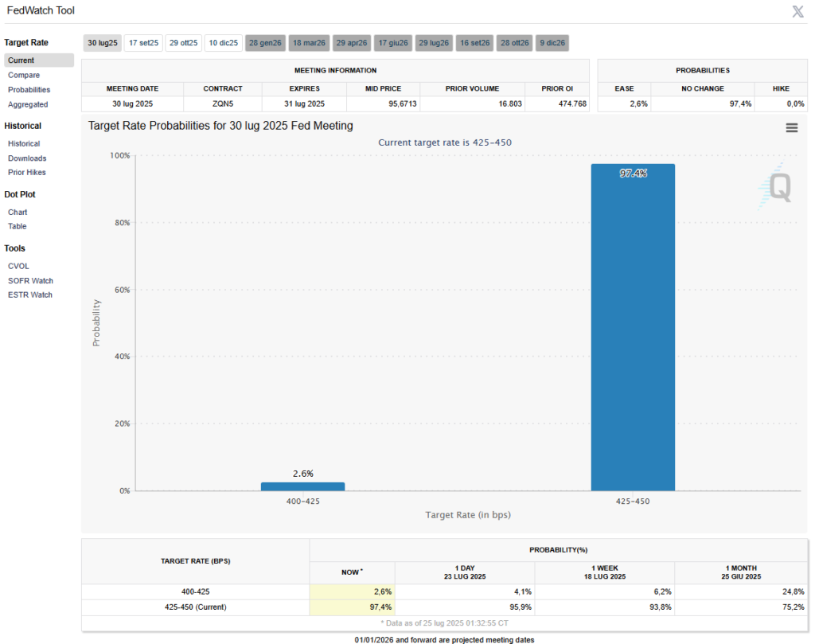Click the FedWatch Tool title
815x644 pixels.
pos(41,11)
